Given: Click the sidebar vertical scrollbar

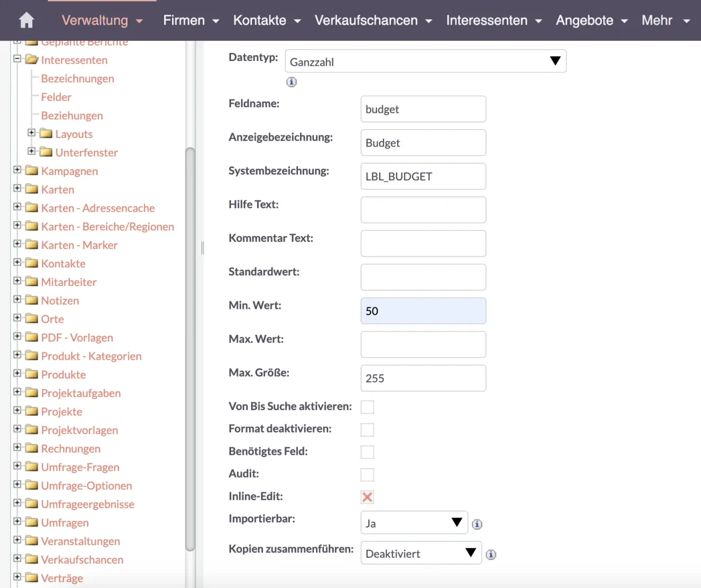Looking at the screenshot, I should (190, 350).
